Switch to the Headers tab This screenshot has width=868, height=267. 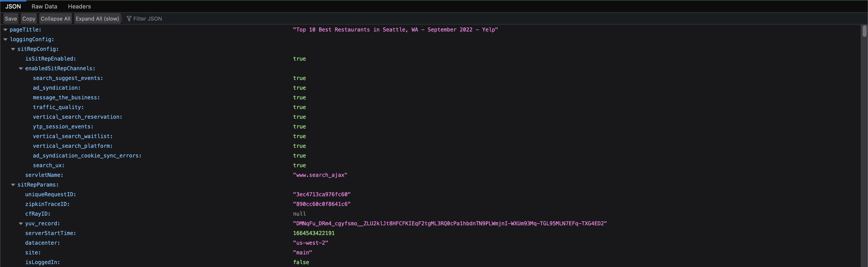point(79,6)
